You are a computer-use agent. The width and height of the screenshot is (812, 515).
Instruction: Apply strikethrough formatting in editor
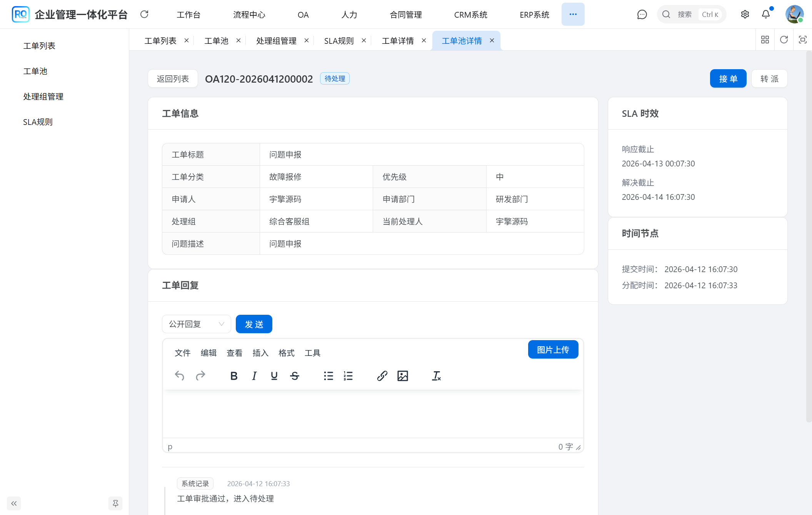295,376
